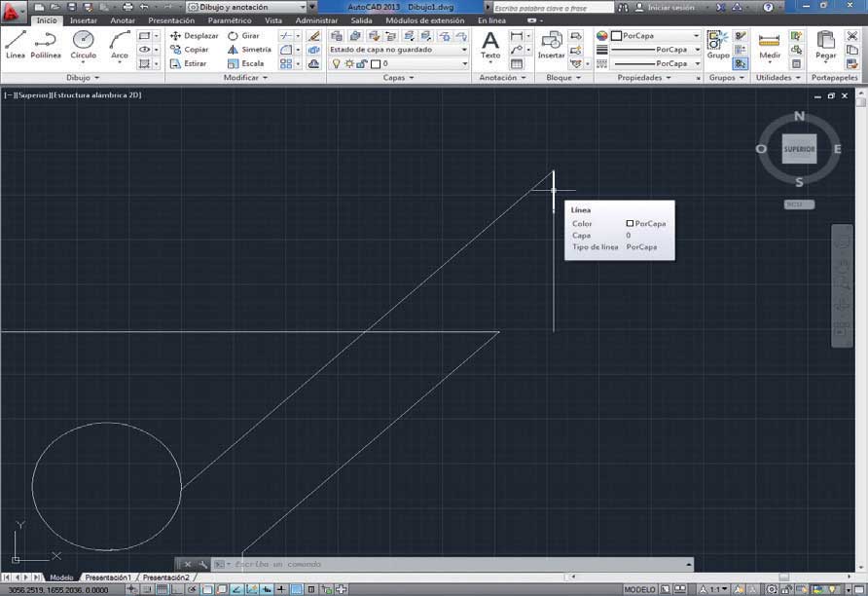Toggle the MODELO space button

[640, 589]
